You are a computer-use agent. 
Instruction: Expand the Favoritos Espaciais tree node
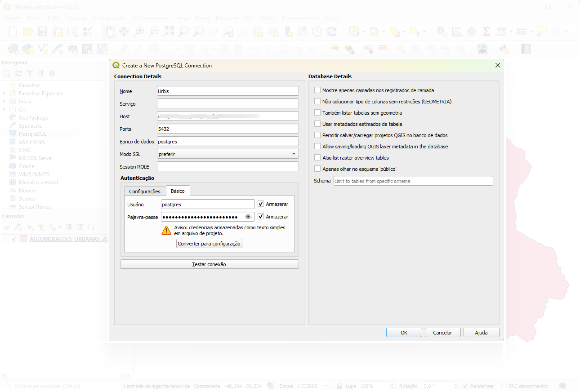click(4, 94)
